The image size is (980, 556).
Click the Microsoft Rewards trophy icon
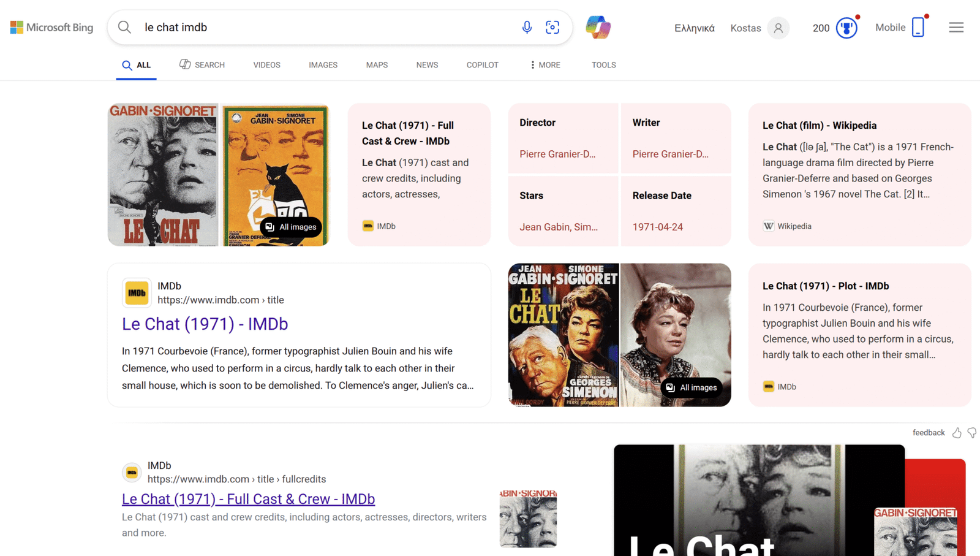point(846,28)
